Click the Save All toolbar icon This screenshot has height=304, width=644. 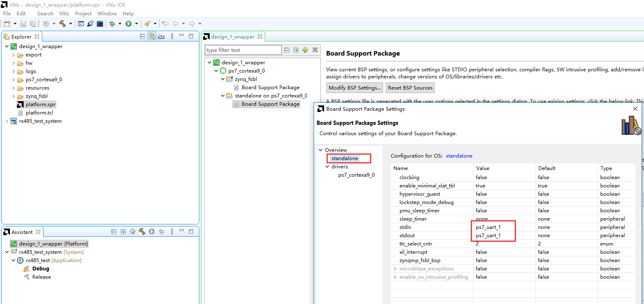(32, 24)
